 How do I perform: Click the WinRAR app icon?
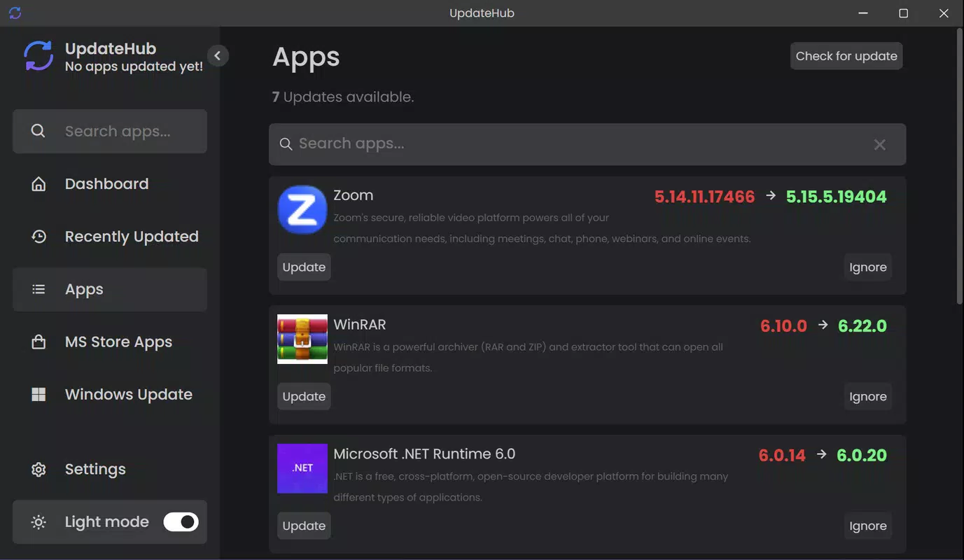302,339
